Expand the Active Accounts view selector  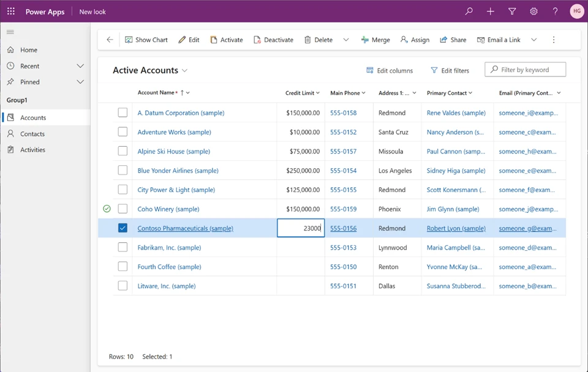click(x=185, y=71)
